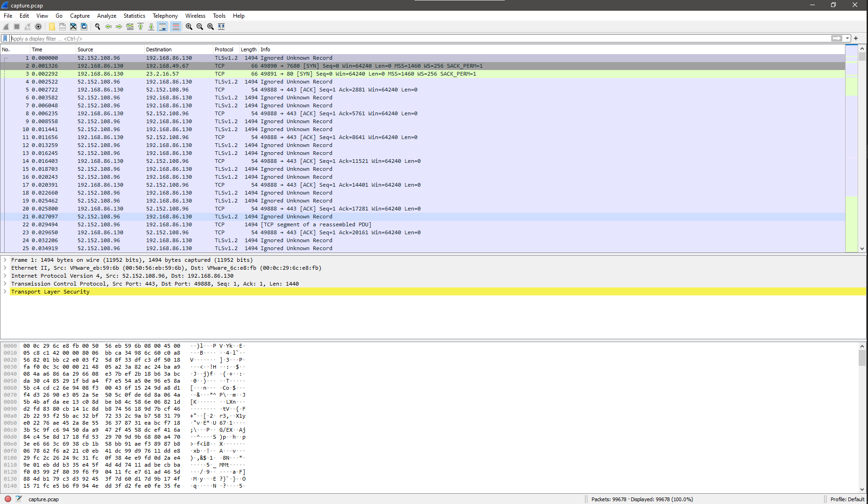
Task: Open the Help menu
Action: (239, 15)
